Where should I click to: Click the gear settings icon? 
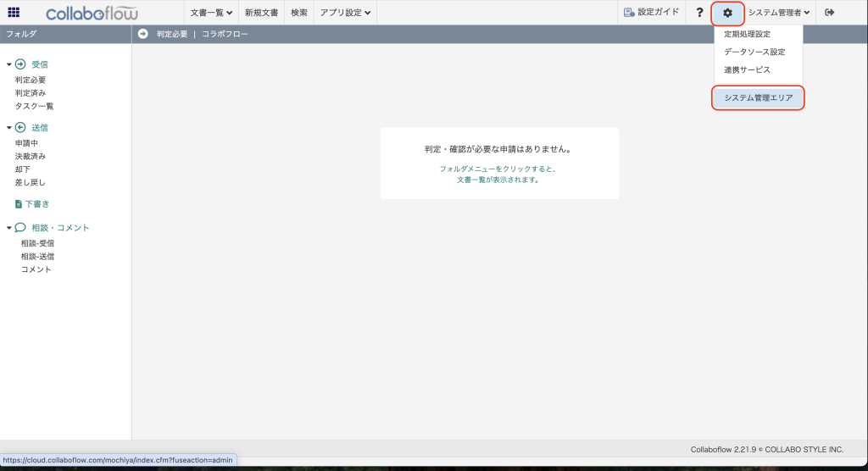coord(727,13)
